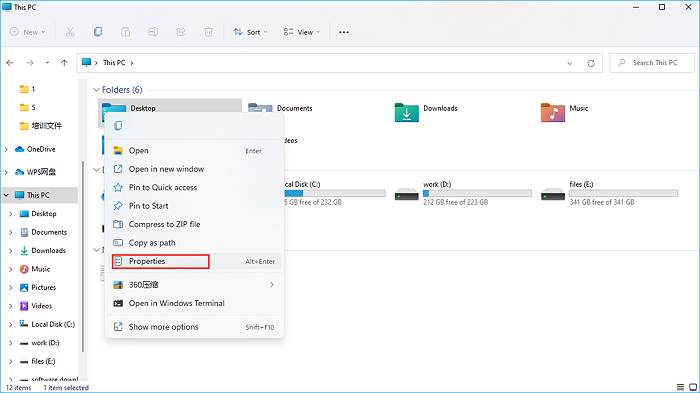Click the work (D:) usage bar
Viewport: 700px width, 393px height.
[x=477, y=193]
